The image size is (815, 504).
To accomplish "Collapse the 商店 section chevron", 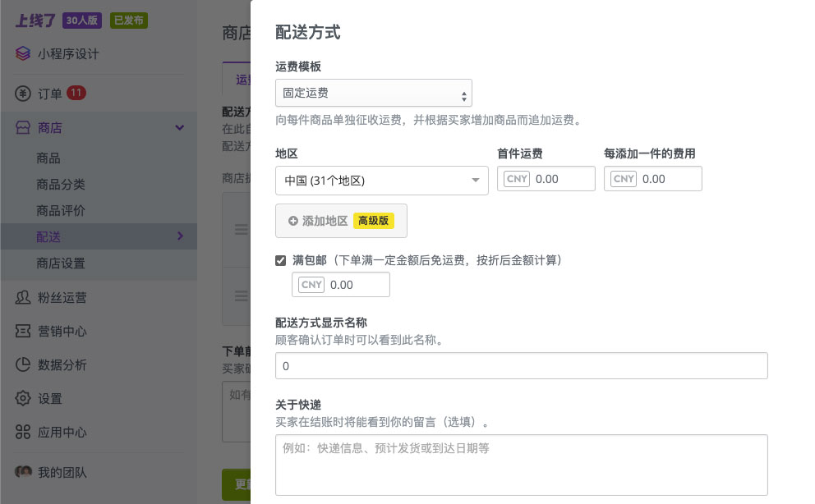I will (180, 127).
